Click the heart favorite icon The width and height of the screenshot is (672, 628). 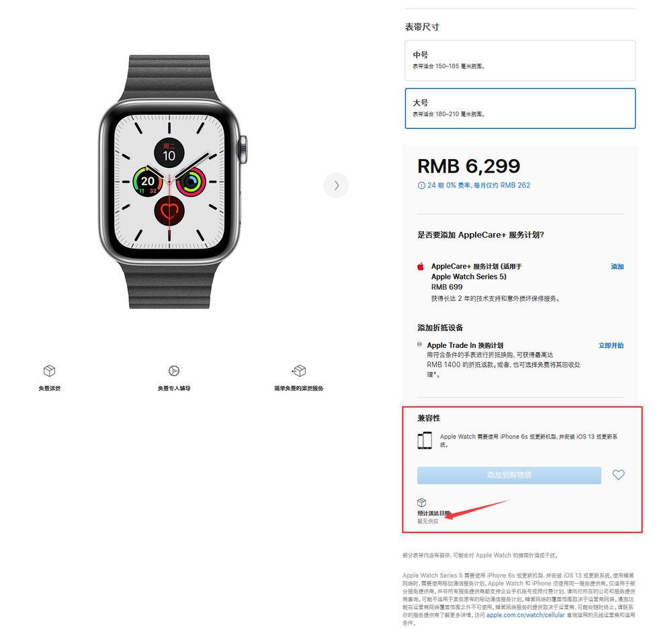click(x=618, y=475)
